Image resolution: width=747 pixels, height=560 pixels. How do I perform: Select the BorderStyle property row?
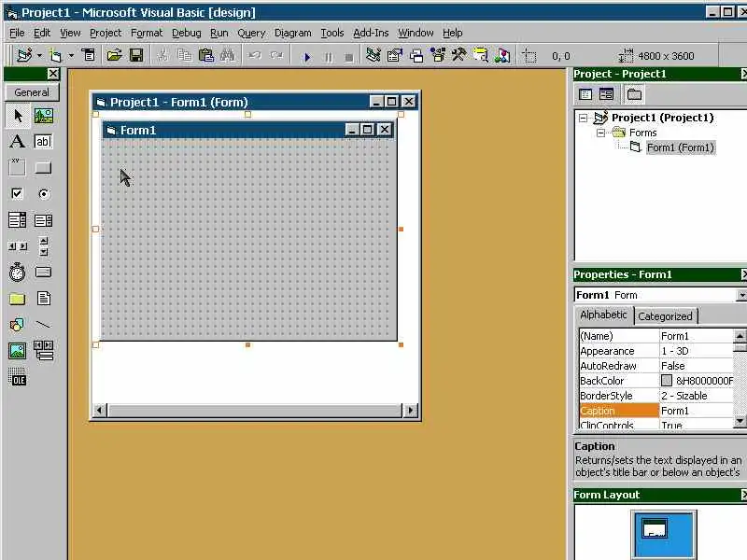[x=656, y=396]
